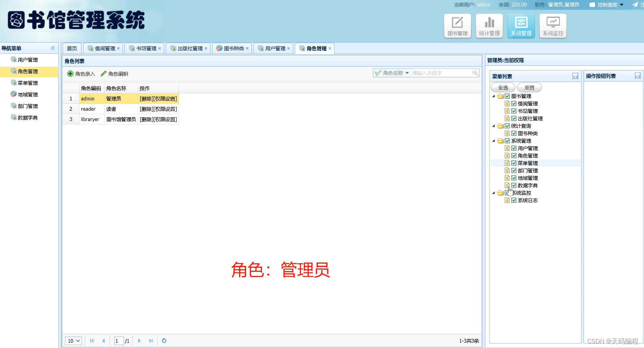The width and height of the screenshot is (644, 348).
Task: Open the 图书管理 module icon
Action: click(457, 26)
